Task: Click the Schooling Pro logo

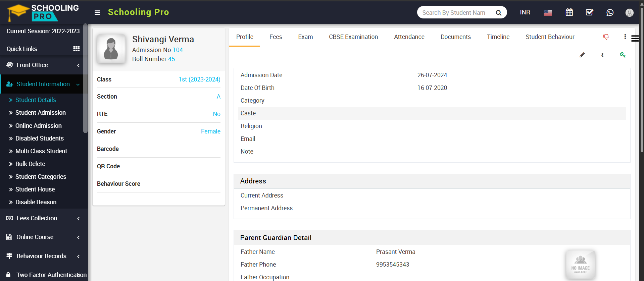Action: [43, 12]
